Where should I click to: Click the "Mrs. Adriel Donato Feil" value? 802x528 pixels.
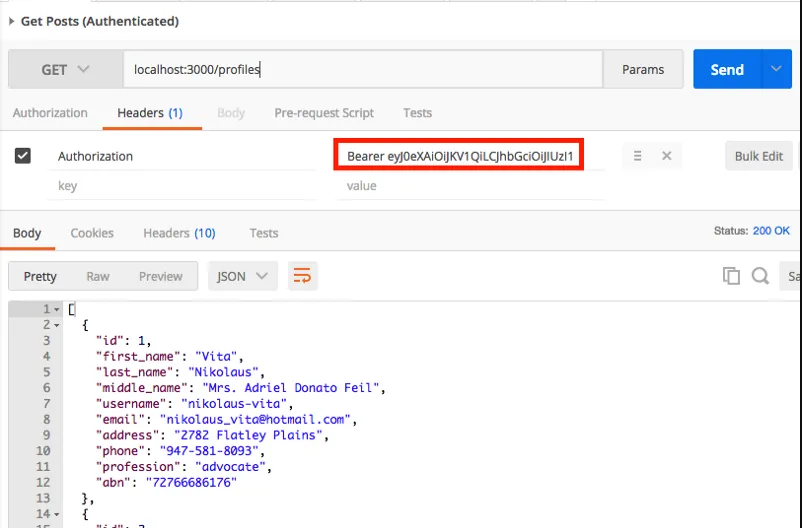(290, 388)
